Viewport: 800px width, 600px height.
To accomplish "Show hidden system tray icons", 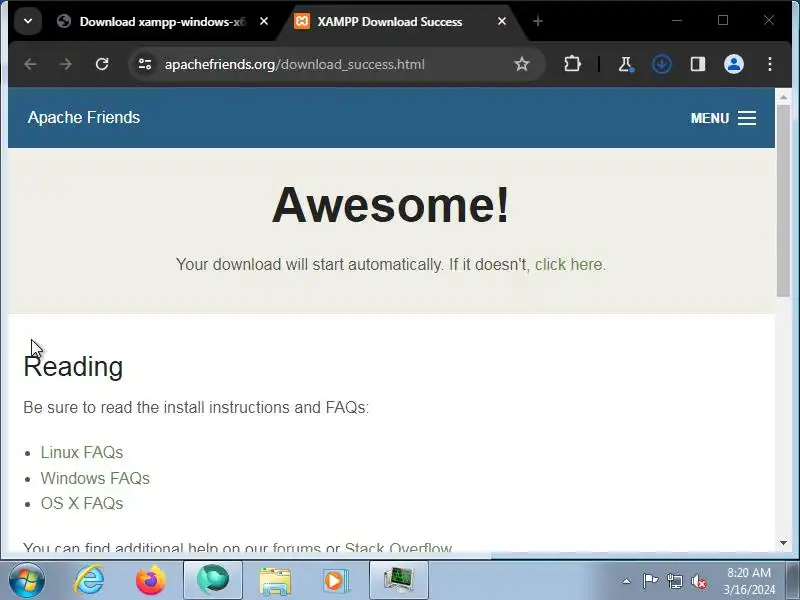I will coord(627,581).
